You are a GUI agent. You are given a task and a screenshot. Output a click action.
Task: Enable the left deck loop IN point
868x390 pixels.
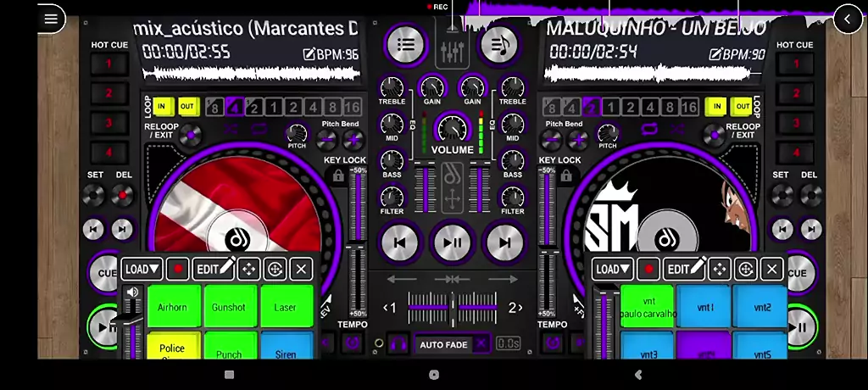[x=161, y=107]
